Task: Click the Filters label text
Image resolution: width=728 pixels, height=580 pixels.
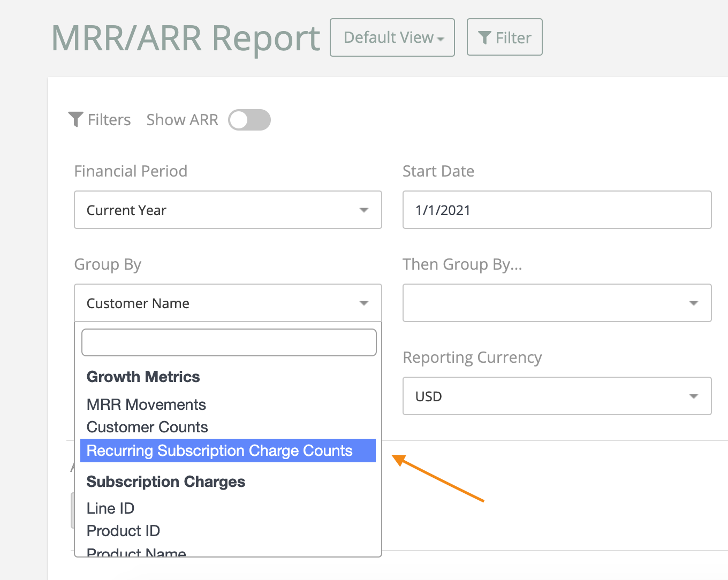Action: point(109,120)
